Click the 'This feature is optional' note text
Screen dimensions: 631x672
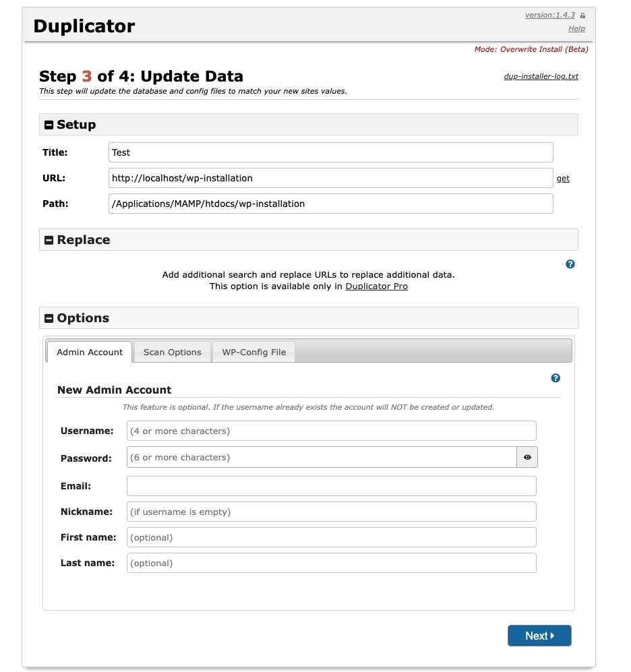point(308,407)
